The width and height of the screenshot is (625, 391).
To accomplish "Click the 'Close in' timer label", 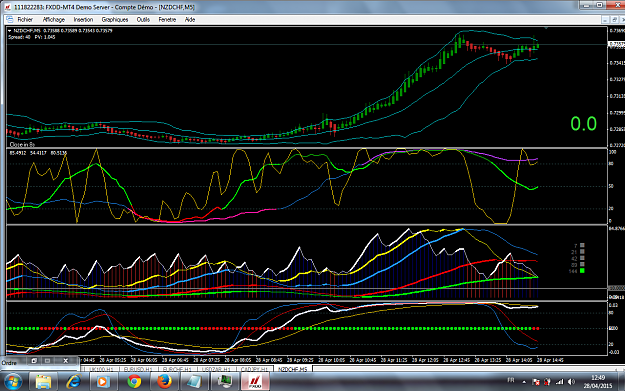I will (x=22, y=144).
